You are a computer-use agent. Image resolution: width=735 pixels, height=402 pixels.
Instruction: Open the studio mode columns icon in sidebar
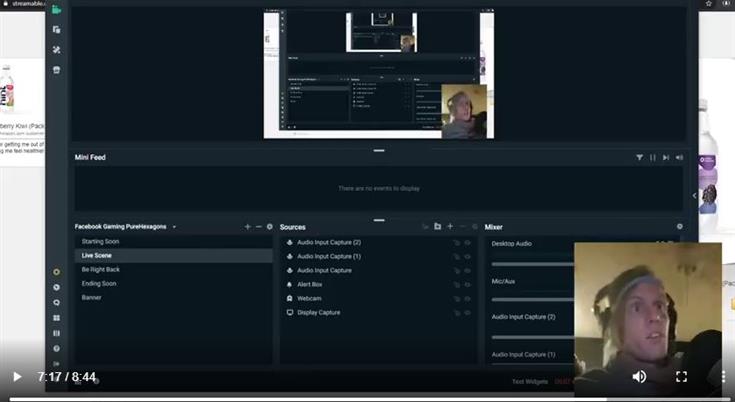(x=57, y=333)
